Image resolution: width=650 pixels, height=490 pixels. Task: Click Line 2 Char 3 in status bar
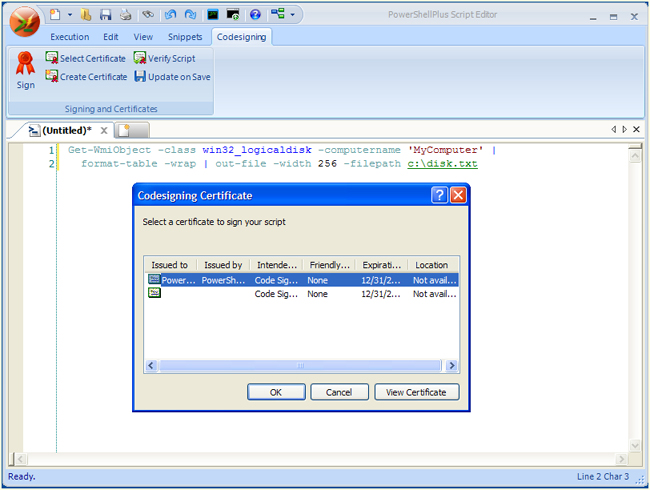603,477
